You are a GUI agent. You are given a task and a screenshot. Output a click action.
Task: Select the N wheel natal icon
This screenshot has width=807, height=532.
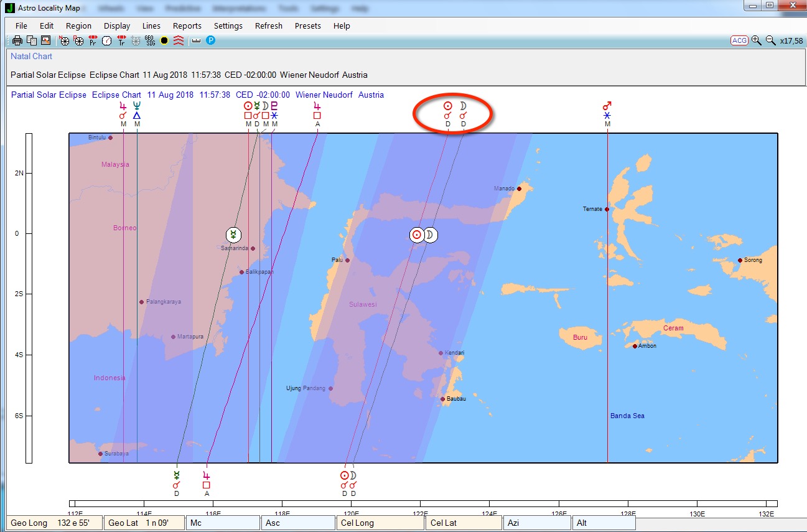click(x=64, y=40)
